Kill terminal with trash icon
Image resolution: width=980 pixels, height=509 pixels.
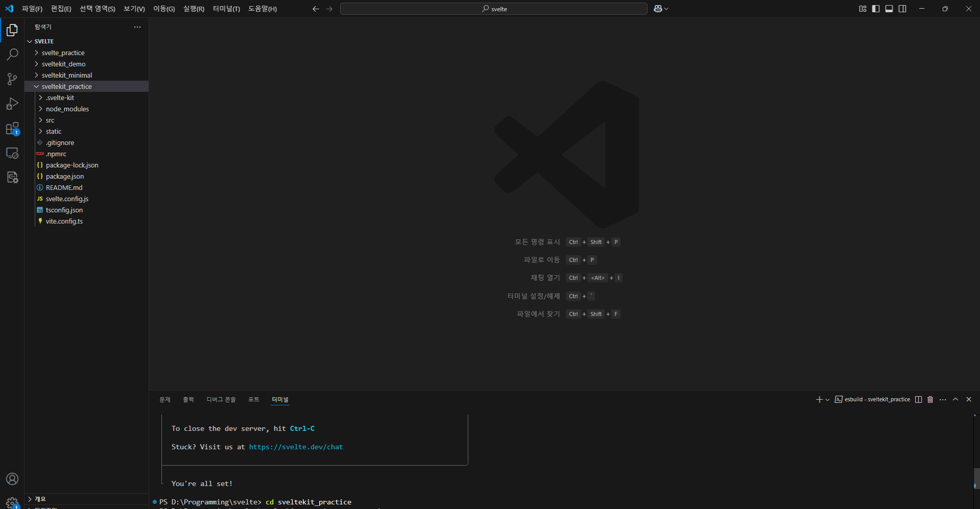tap(930, 399)
